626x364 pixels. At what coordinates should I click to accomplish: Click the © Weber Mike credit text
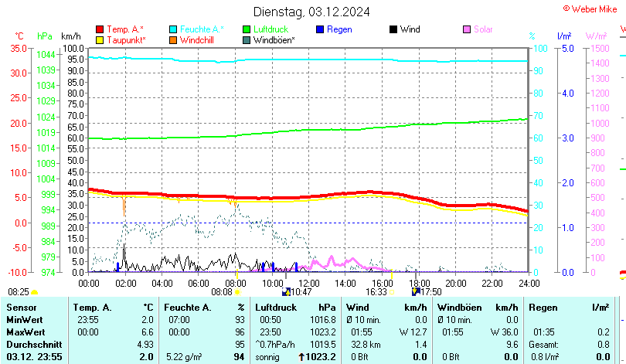[590, 9]
